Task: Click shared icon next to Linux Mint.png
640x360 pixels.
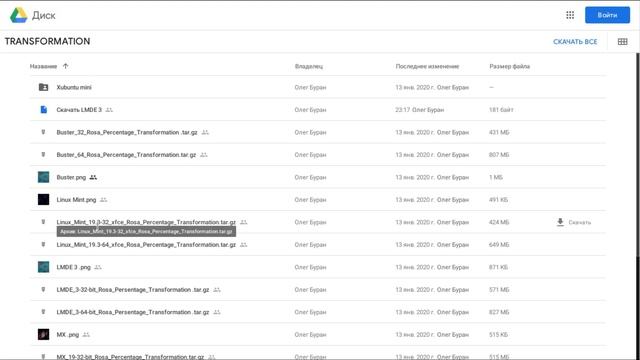Action: point(103,200)
